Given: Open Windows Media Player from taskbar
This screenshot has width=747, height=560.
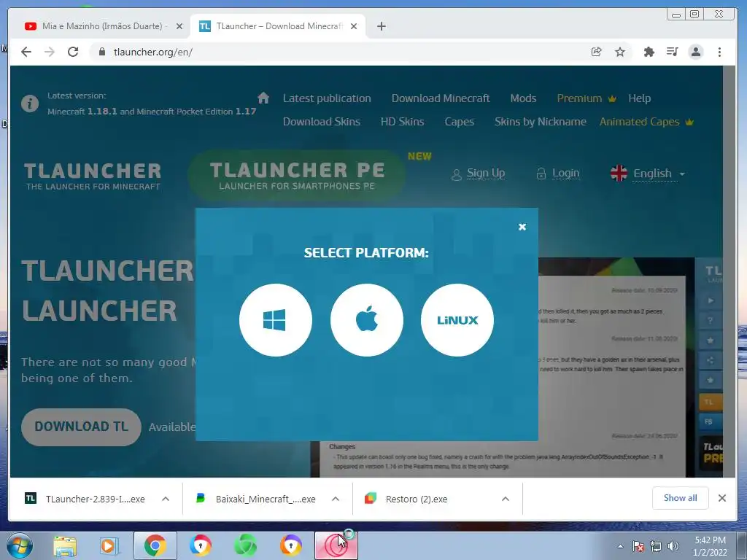Looking at the screenshot, I should pyautogui.click(x=109, y=545).
